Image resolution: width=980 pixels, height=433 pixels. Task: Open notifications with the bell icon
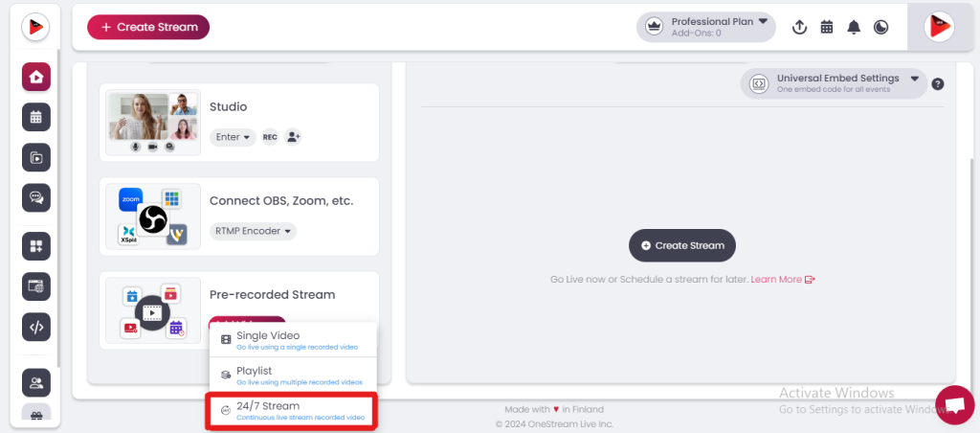tap(854, 27)
